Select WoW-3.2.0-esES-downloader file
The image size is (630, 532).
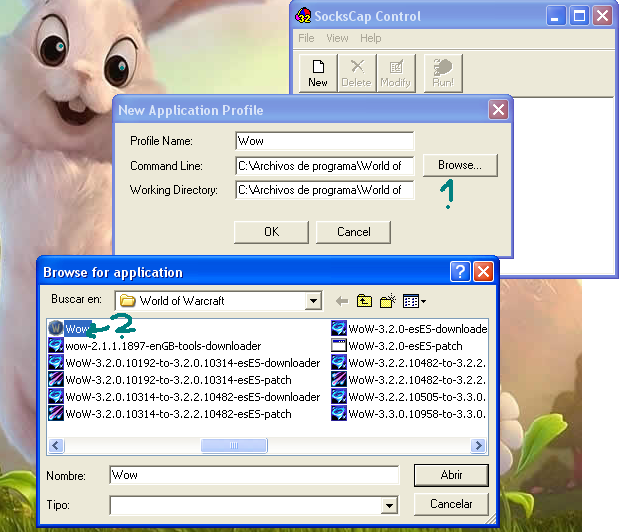click(x=409, y=329)
